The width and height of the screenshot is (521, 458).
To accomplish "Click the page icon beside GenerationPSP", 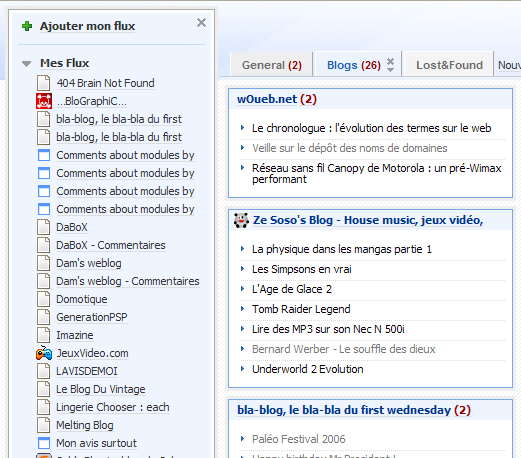I will click(44, 317).
